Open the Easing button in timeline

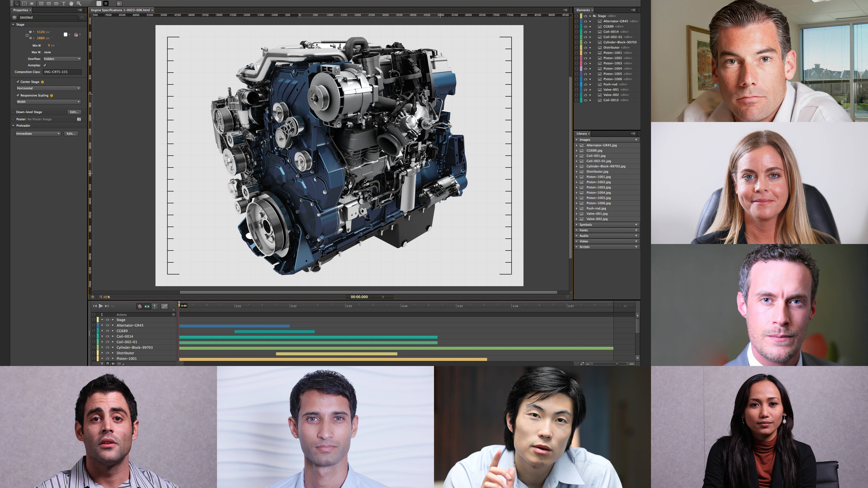[164, 306]
